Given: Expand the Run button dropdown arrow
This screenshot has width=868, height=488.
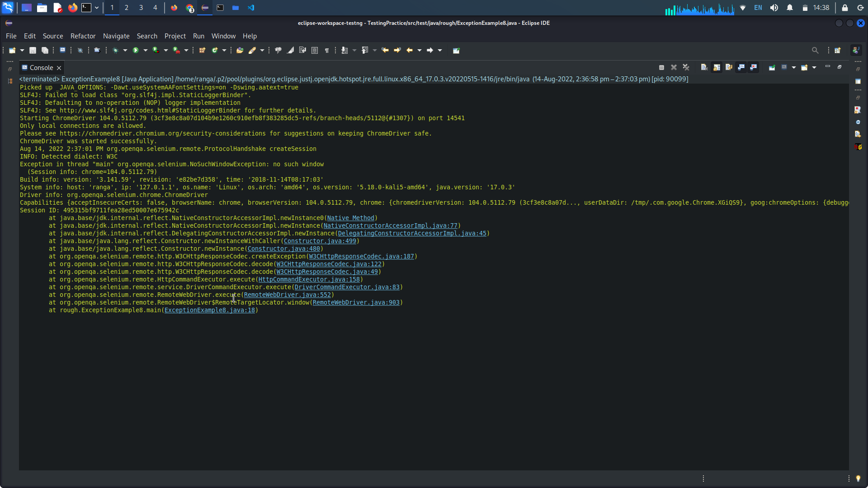Looking at the screenshot, I should (146, 50).
